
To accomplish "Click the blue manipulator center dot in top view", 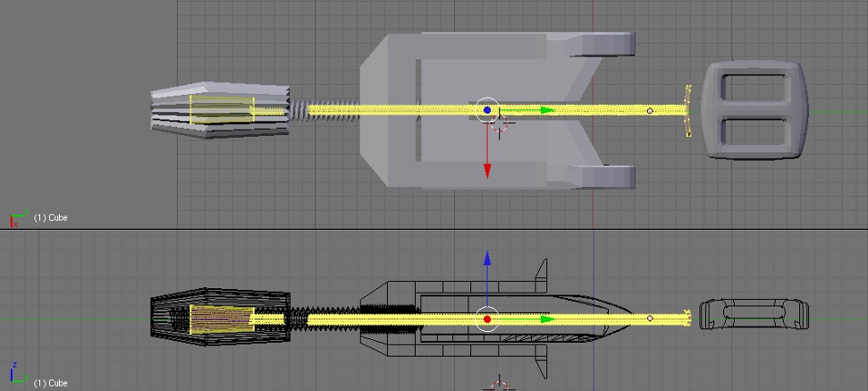I will point(487,110).
